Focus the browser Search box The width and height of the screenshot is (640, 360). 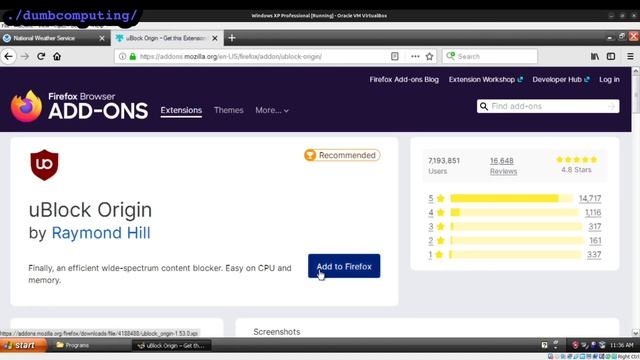pos(490,56)
